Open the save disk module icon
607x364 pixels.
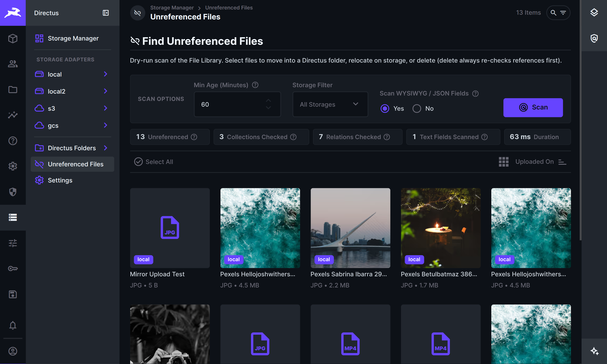[13, 294]
